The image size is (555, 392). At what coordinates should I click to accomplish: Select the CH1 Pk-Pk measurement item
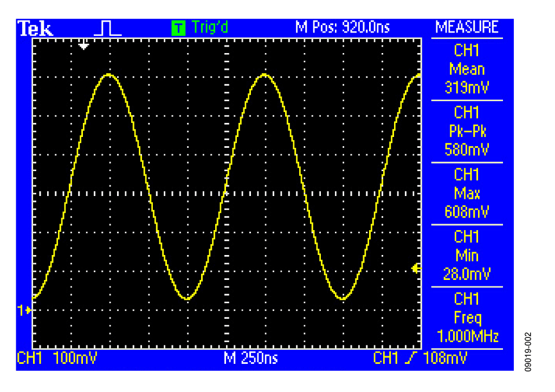click(467, 131)
